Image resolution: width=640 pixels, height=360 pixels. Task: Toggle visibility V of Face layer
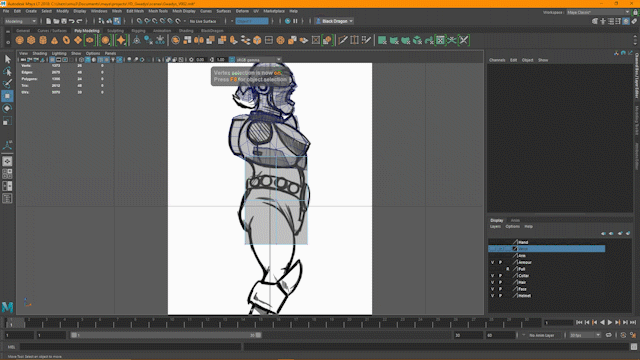point(492,289)
